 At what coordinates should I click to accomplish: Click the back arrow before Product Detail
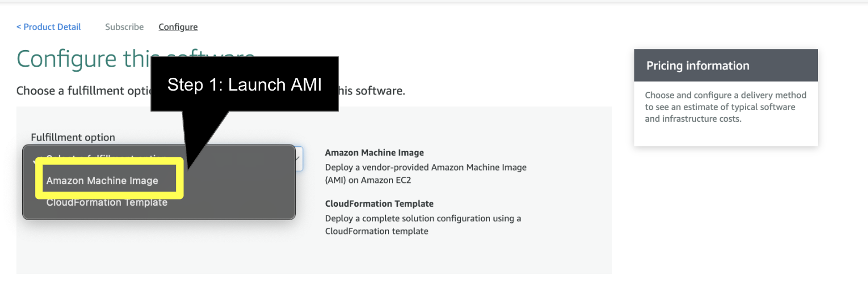pyautogui.click(x=19, y=27)
